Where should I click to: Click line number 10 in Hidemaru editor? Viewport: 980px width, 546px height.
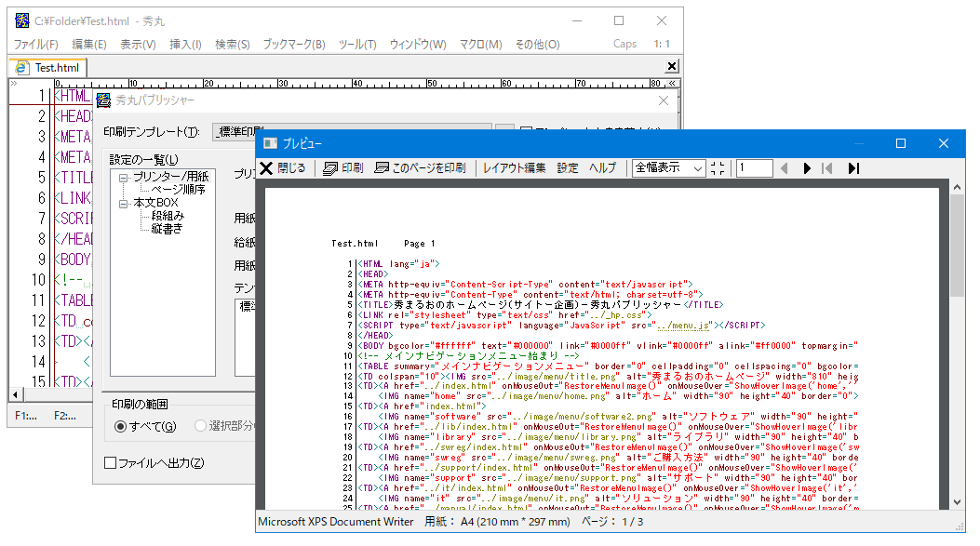click(x=39, y=279)
